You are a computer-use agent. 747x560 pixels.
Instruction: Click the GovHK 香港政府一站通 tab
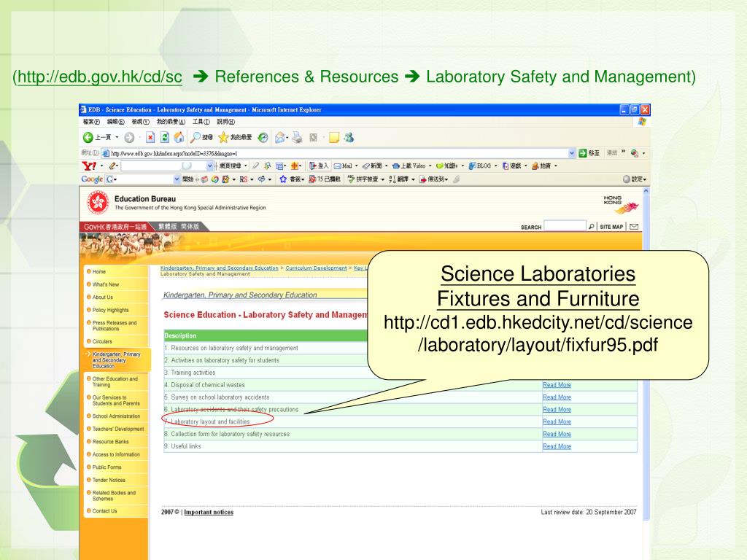click(115, 227)
